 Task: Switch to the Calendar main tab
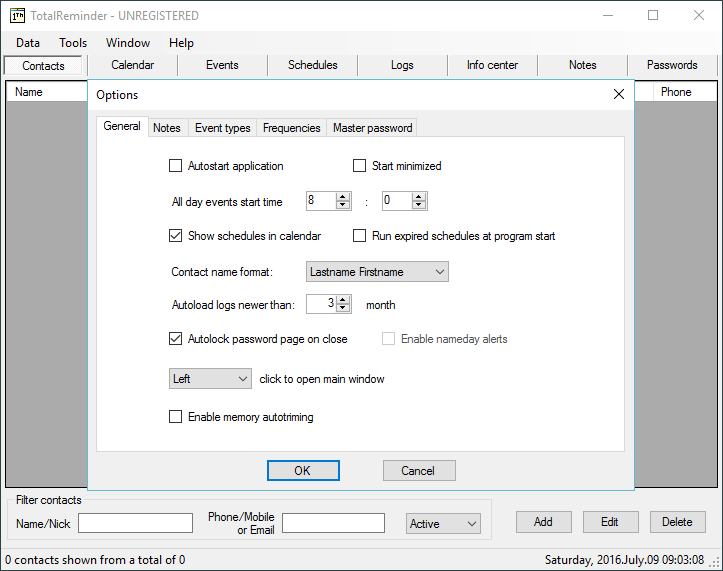[133, 65]
